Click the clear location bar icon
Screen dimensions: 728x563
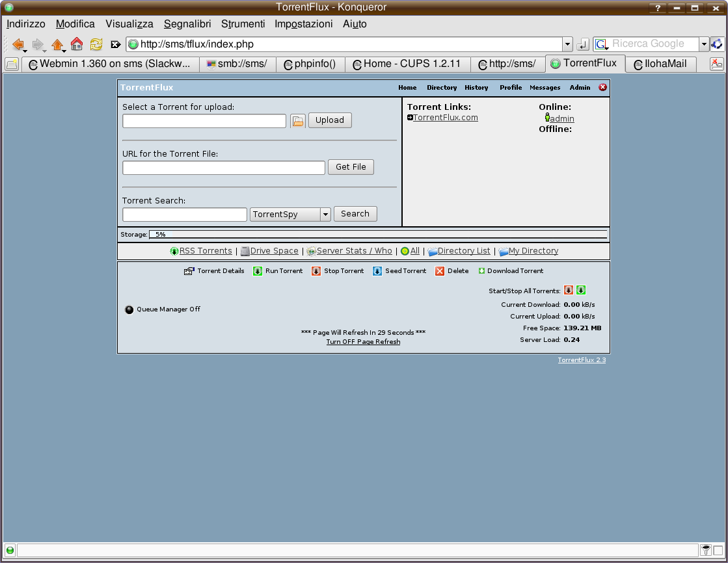tap(116, 44)
